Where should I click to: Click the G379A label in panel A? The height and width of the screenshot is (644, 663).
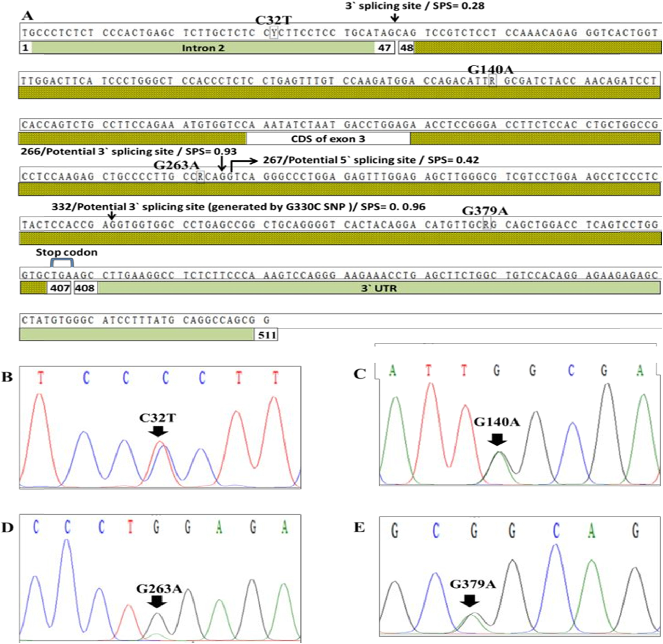click(485, 211)
